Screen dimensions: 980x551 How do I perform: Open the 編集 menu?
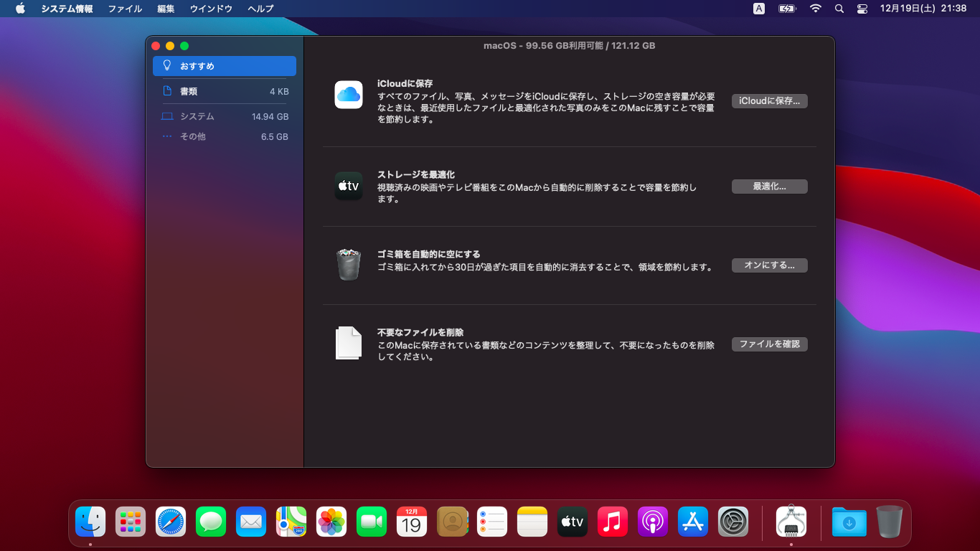166,9
